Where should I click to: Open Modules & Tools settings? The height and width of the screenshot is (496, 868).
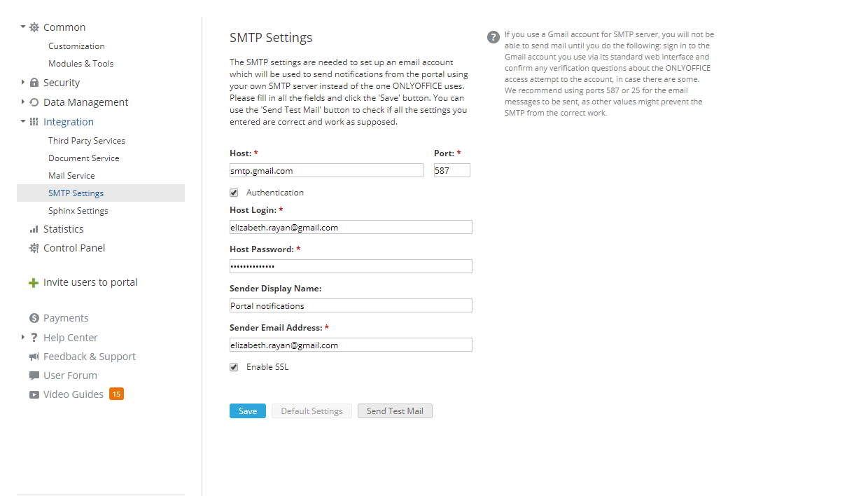click(x=80, y=64)
